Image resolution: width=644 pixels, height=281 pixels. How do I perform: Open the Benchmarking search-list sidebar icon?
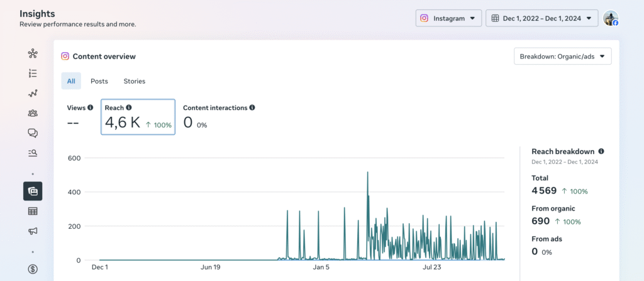(33, 152)
